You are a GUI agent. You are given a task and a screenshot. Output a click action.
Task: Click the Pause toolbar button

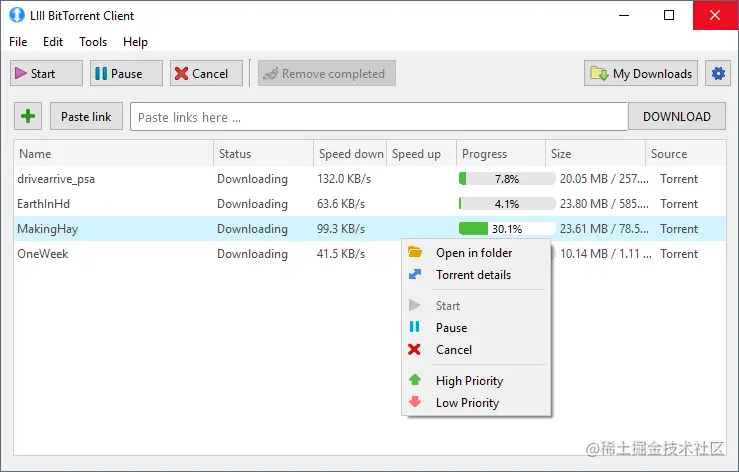coord(126,74)
